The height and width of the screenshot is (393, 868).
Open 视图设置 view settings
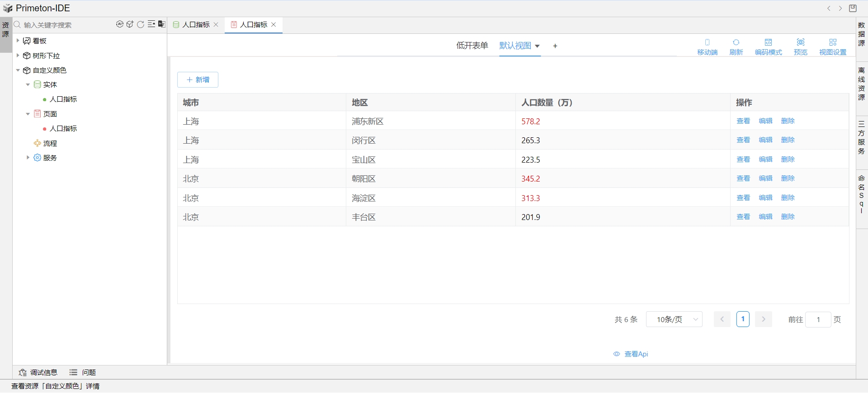click(x=832, y=47)
